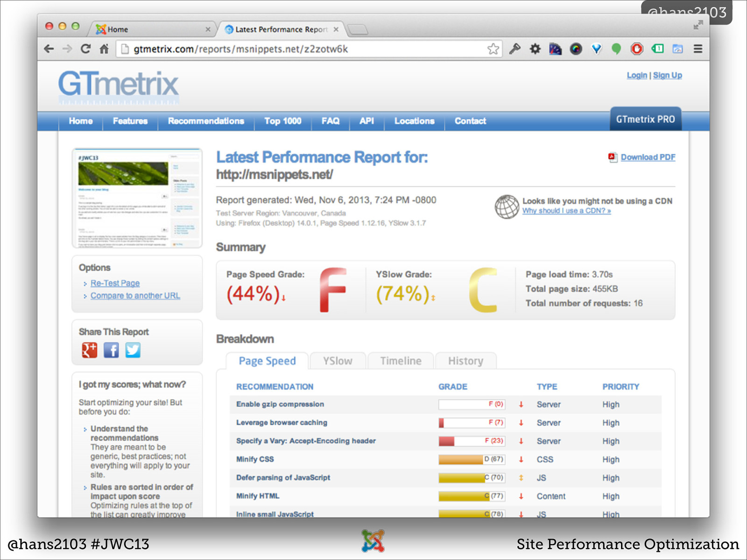Click the color wheel extension icon
Viewport: 747px width, 560px height.
576,49
